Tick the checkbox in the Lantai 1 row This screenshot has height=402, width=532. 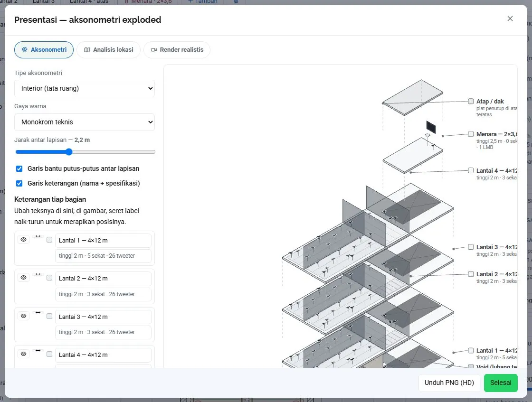pos(49,240)
